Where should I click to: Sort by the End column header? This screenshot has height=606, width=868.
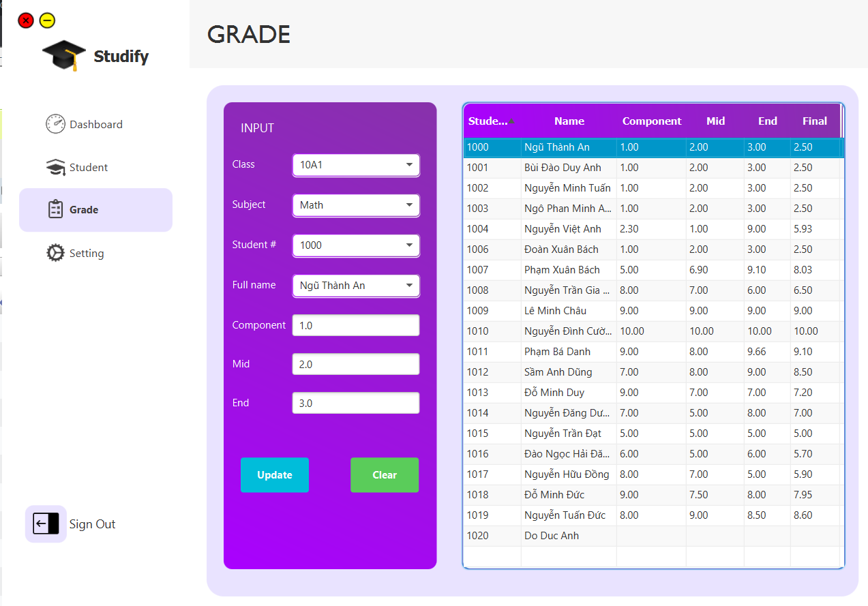pyautogui.click(x=768, y=121)
